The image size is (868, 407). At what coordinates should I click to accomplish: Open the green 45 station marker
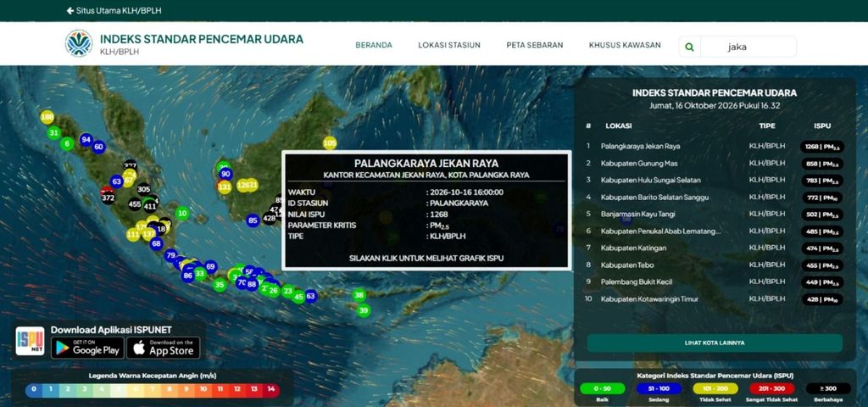[299, 297]
